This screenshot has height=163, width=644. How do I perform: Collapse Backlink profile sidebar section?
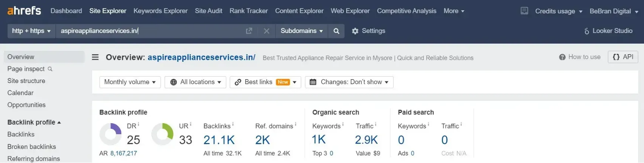[34, 122]
